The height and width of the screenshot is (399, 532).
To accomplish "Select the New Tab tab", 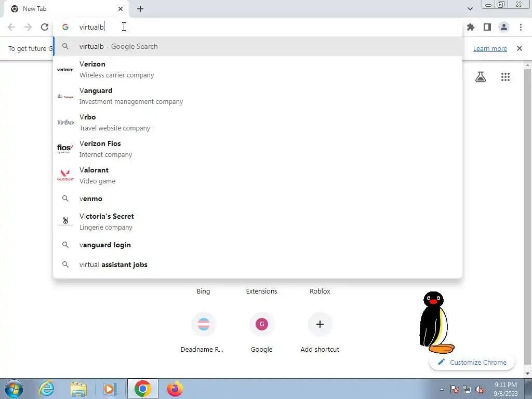I will pyautogui.click(x=66, y=9).
